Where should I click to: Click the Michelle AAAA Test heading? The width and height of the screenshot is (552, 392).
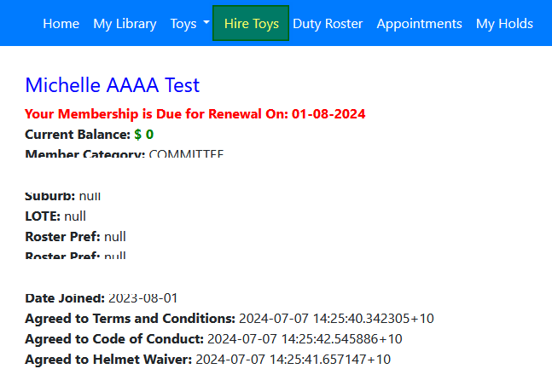coord(112,85)
